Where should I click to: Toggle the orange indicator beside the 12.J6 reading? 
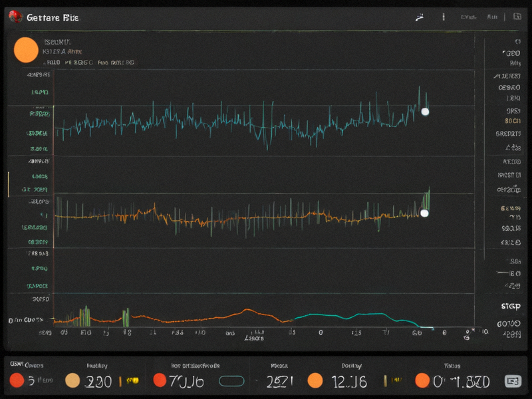pos(315,380)
